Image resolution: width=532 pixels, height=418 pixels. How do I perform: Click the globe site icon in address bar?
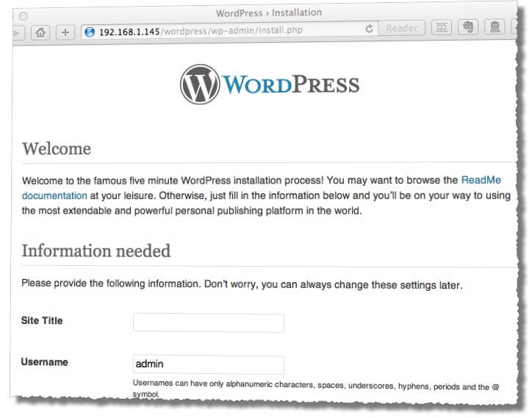tap(90, 32)
